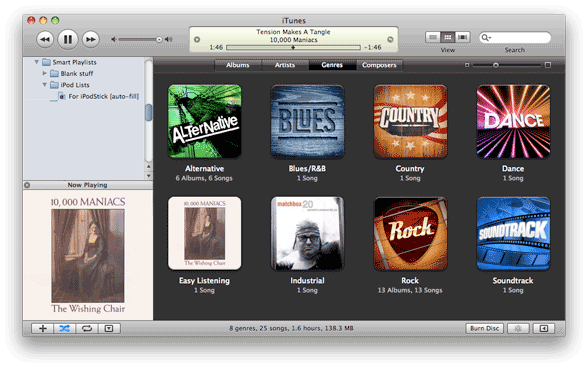588x368 pixels.
Task: Click the Now Playing album artwork
Action: (88, 255)
